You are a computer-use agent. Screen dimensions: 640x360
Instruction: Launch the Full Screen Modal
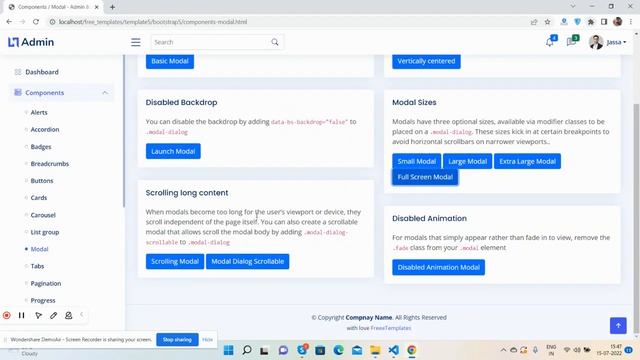pos(425,177)
